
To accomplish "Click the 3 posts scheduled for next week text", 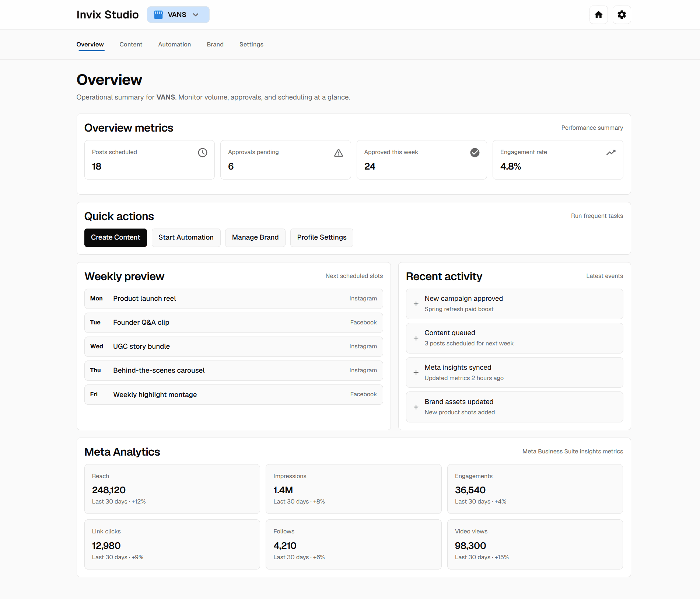I will (469, 344).
